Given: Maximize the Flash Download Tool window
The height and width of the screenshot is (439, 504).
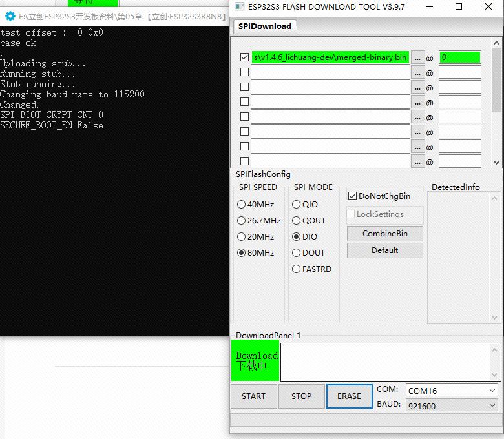Looking at the screenshot, I should (459, 6).
